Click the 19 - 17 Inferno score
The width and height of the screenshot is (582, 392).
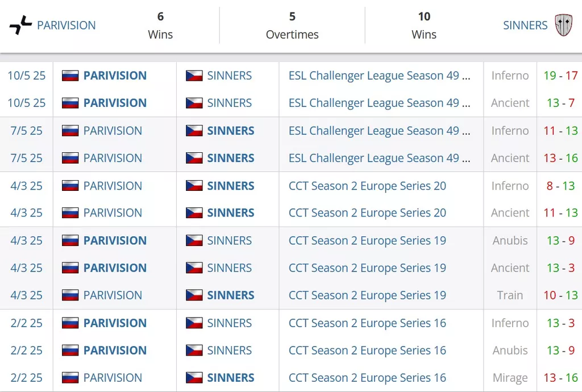click(x=560, y=76)
